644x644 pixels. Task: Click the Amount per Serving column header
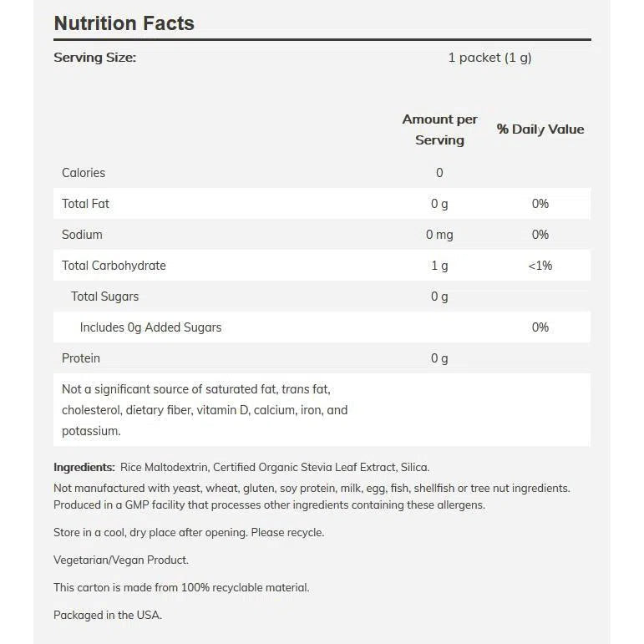pyautogui.click(x=439, y=129)
